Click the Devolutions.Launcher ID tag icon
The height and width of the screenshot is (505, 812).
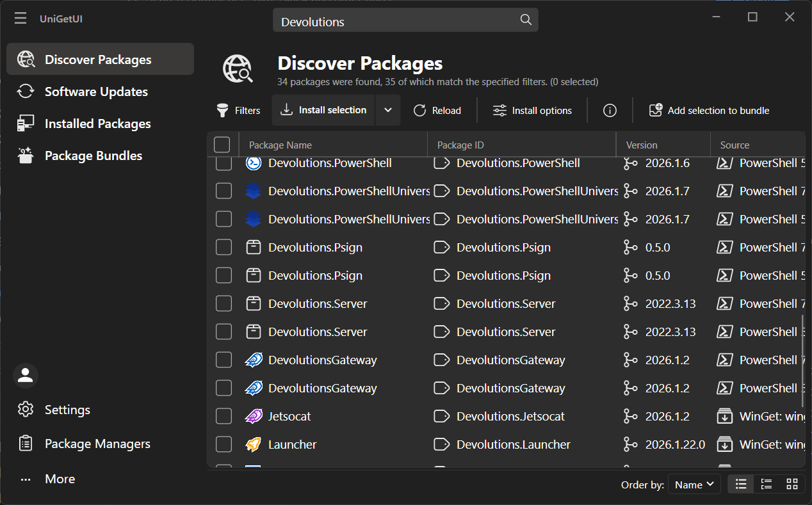click(x=442, y=444)
